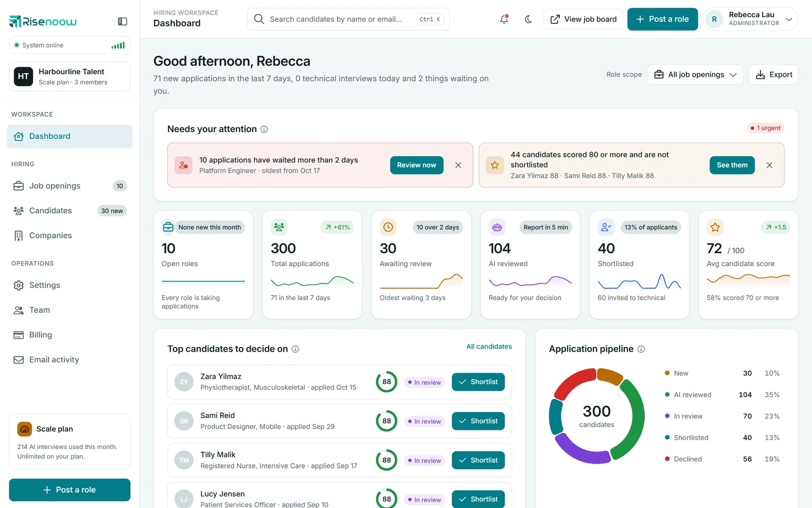812x508 pixels.
Task: Focus the candidate search field
Action: [x=348, y=19]
